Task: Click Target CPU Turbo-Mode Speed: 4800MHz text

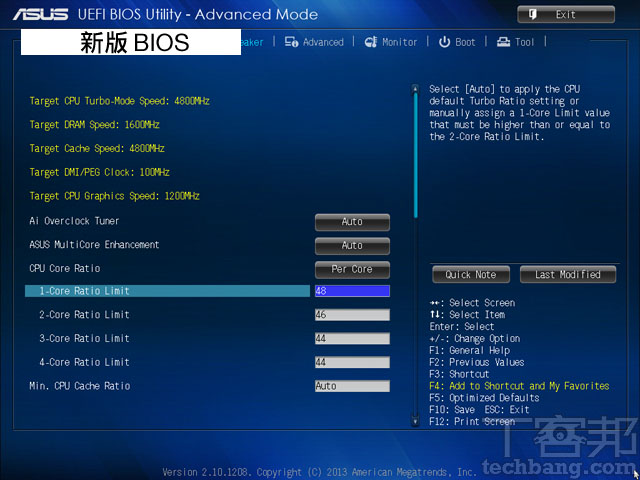Action: [x=120, y=101]
